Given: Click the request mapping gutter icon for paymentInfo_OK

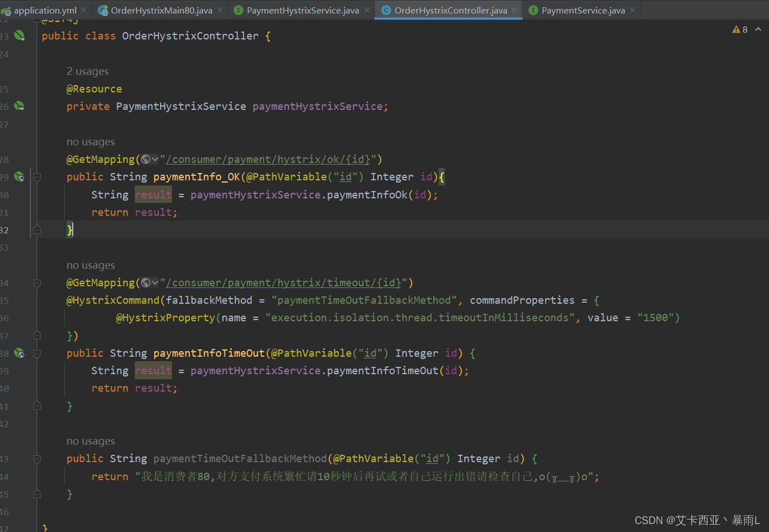Looking at the screenshot, I should point(19,177).
